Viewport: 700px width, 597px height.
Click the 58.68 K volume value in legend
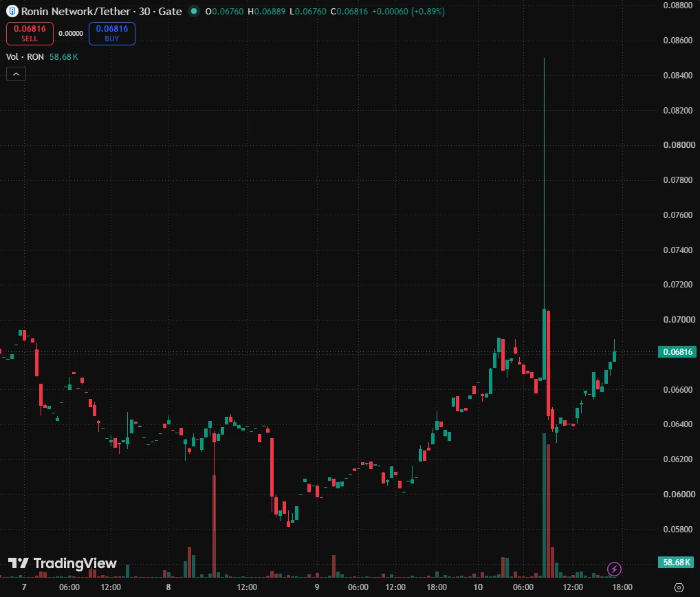64,56
